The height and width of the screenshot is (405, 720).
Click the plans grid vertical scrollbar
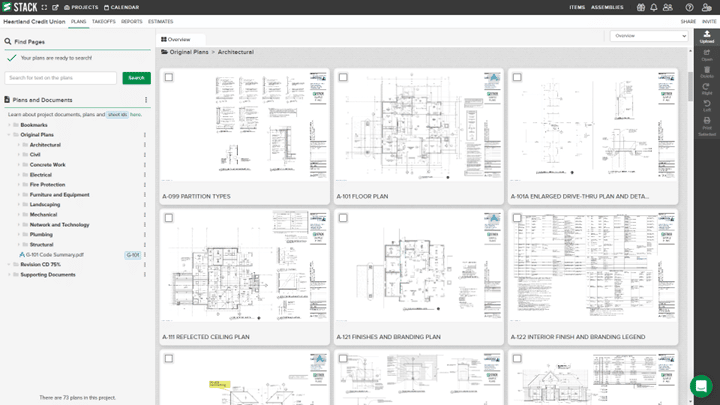[x=690, y=86]
